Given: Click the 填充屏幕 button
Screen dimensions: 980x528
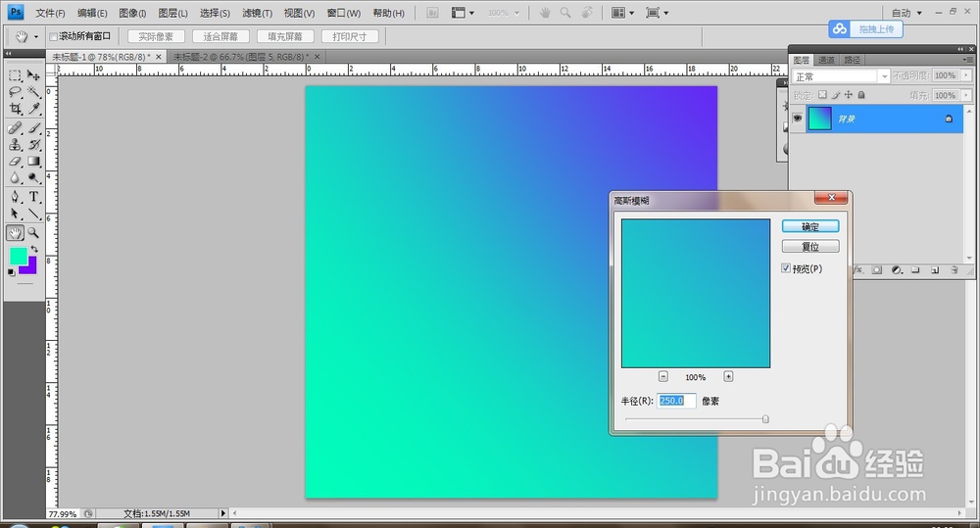Looking at the screenshot, I should point(285,37).
